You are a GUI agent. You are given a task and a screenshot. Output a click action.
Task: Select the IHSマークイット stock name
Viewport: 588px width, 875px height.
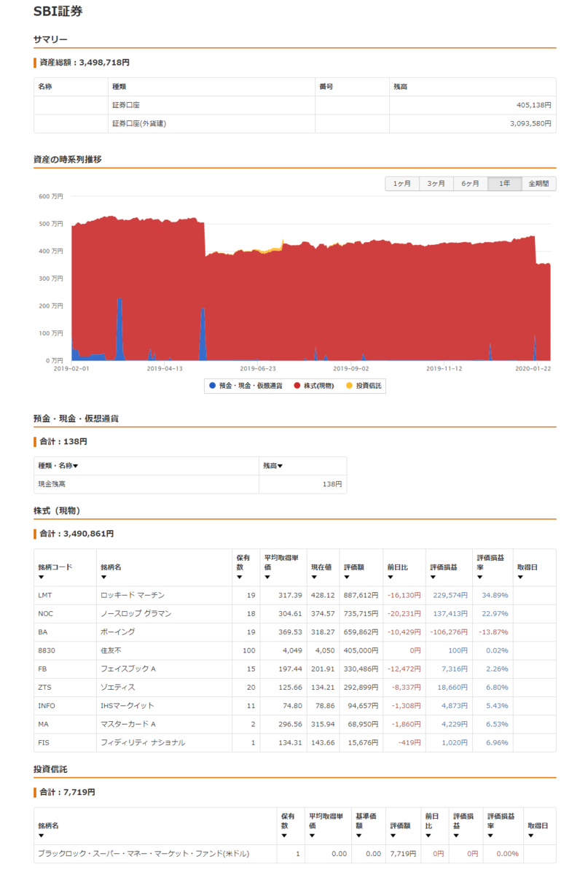[128, 706]
